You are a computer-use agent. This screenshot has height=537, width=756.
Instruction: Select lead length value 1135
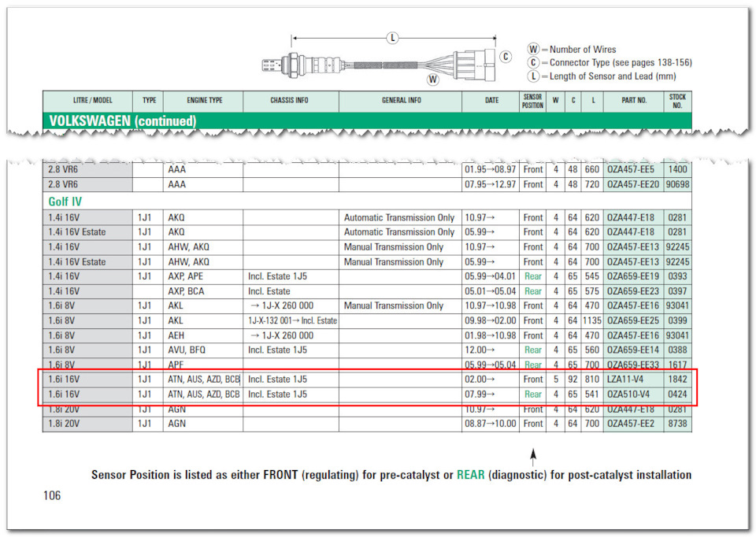click(x=592, y=321)
